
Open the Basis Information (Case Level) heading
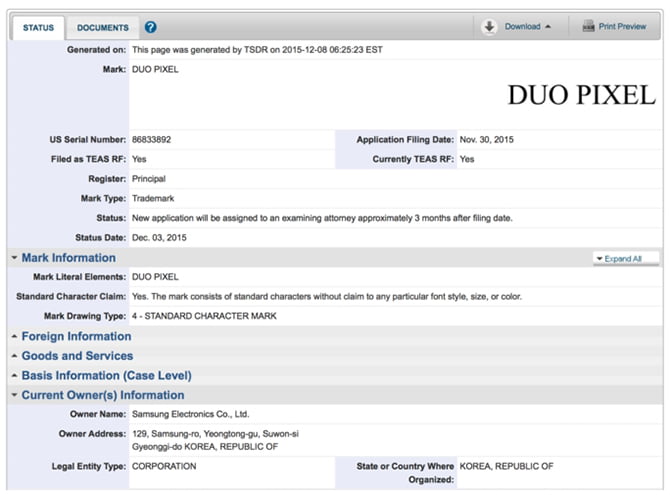pos(106,376)
